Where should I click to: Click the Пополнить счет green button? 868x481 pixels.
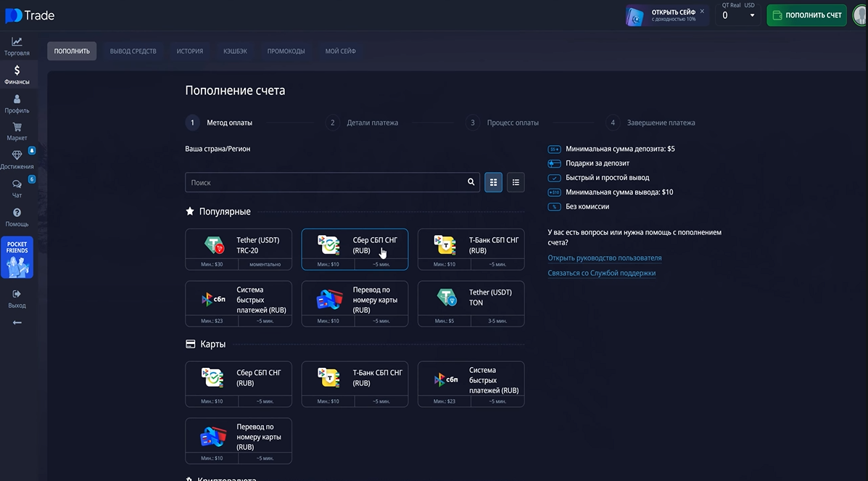[x=806, y=15]
